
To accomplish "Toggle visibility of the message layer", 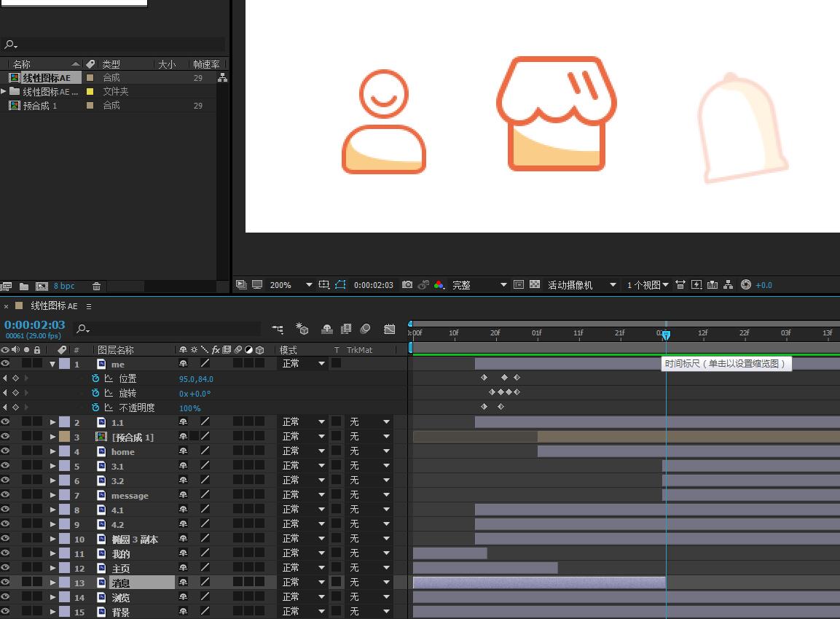I will point(5,495).
